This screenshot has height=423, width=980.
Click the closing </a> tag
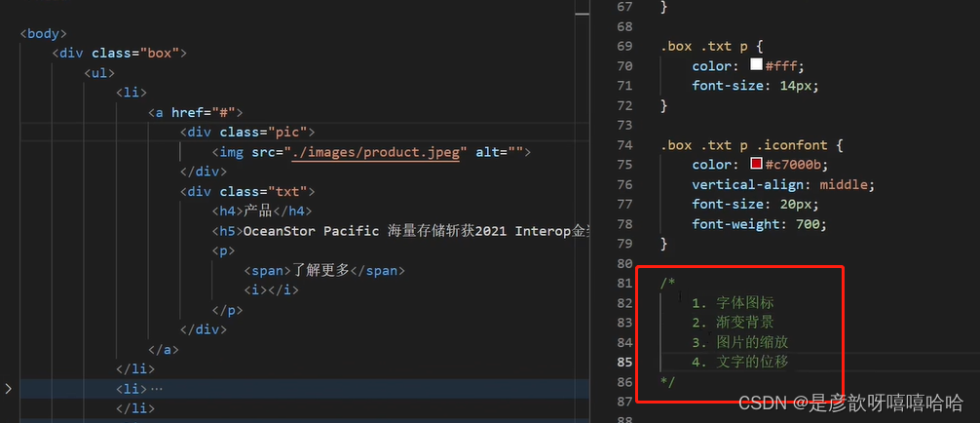coord(163,350)
